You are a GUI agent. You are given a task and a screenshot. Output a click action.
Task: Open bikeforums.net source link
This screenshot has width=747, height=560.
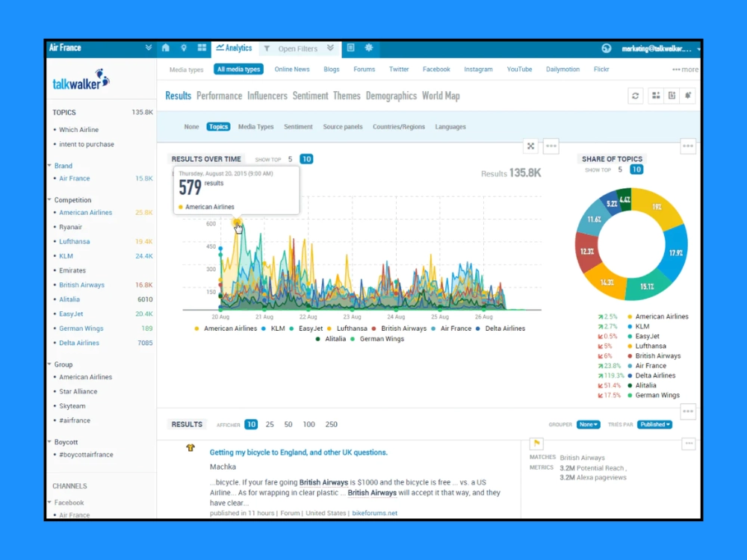(374, 513)
